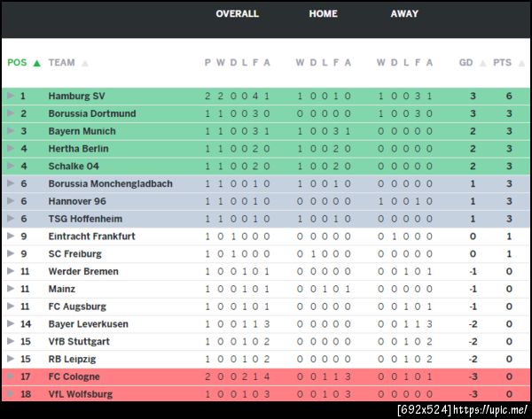The image size is (532, 419).
Task: Click the POS column sort arrow
Action: click(36, 63)
